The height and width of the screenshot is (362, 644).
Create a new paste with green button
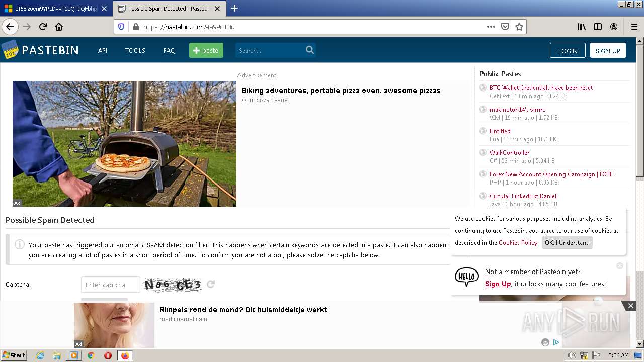[206, 50]
